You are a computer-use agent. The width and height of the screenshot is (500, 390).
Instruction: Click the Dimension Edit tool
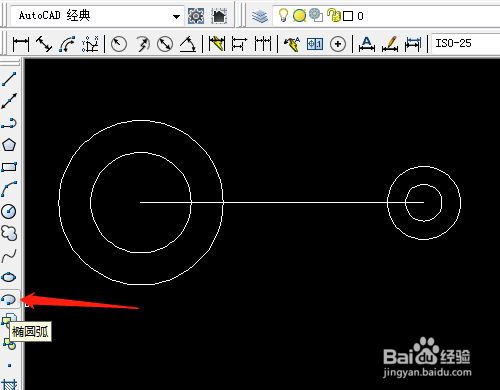pos(367,44)
